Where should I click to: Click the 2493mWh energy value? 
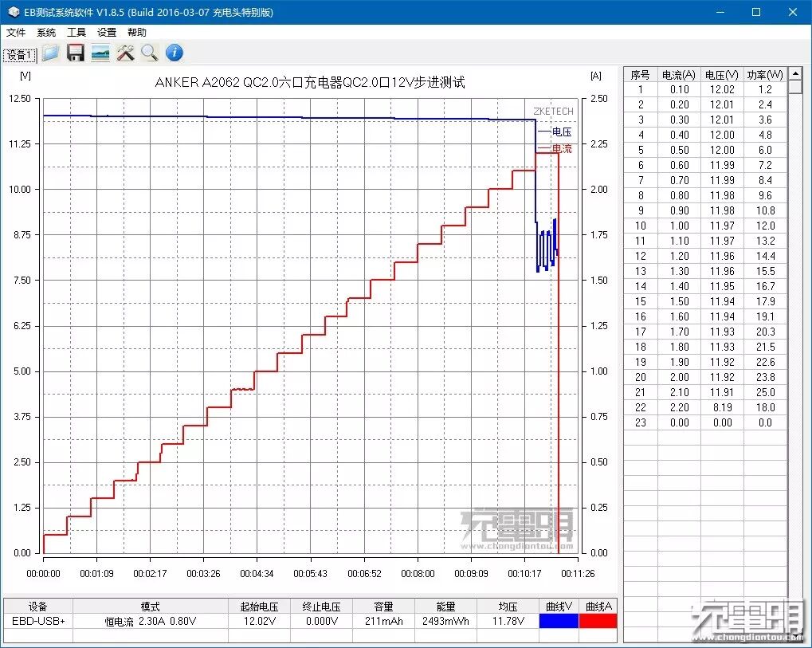(445, 621)
